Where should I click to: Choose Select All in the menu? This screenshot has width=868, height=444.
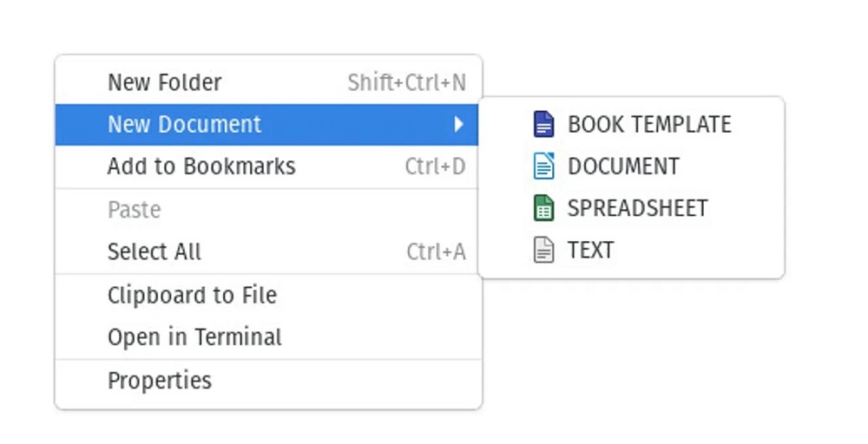(x=155, y=252)
